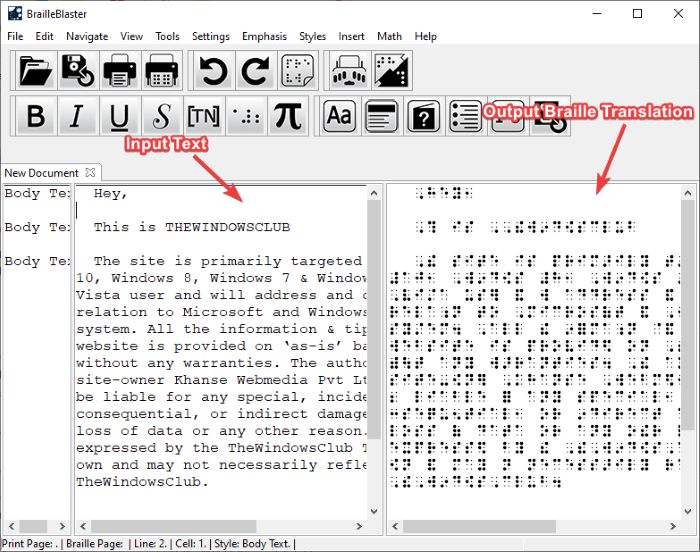Click text pane vertical scrollbar up arrow
Viewport: 700px width, 552px height.
point(374,193)
